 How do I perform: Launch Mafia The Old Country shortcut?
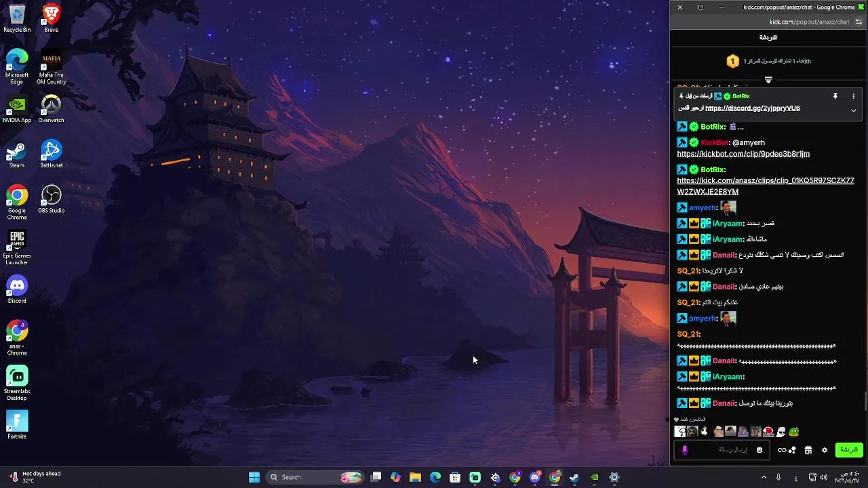coord(51,68)
